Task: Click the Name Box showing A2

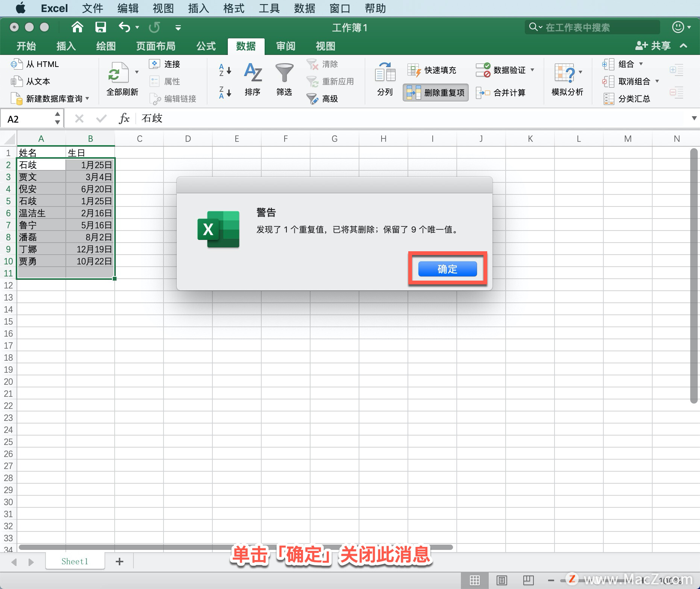Action: [x=28, y=119]
